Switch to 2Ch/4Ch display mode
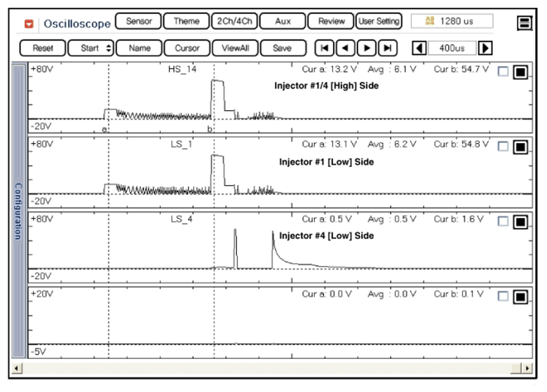 point(234,21)
